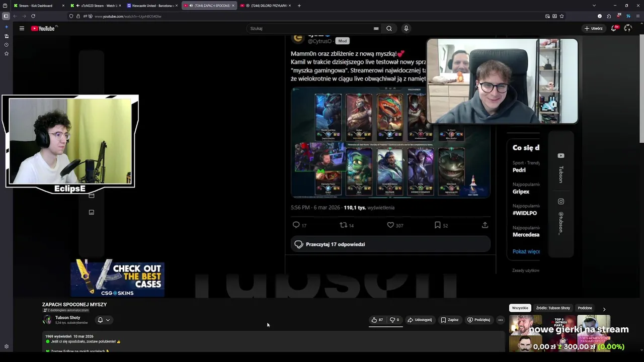Open sidebar settings gear icon
The width and height of the screenshot is (644, 362).
coord(6,346)
